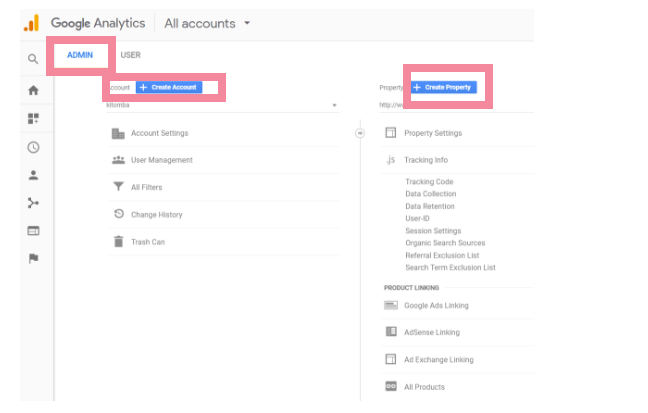This screenshot has width=648, height=413.
Task: Click the Google Analytics logo icon
Action: point(32,23)
